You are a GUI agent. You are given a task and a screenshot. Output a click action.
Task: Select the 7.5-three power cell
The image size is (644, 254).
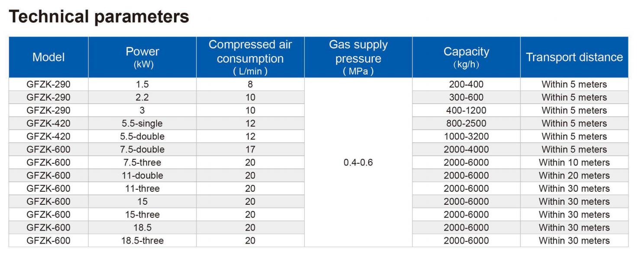142,162
